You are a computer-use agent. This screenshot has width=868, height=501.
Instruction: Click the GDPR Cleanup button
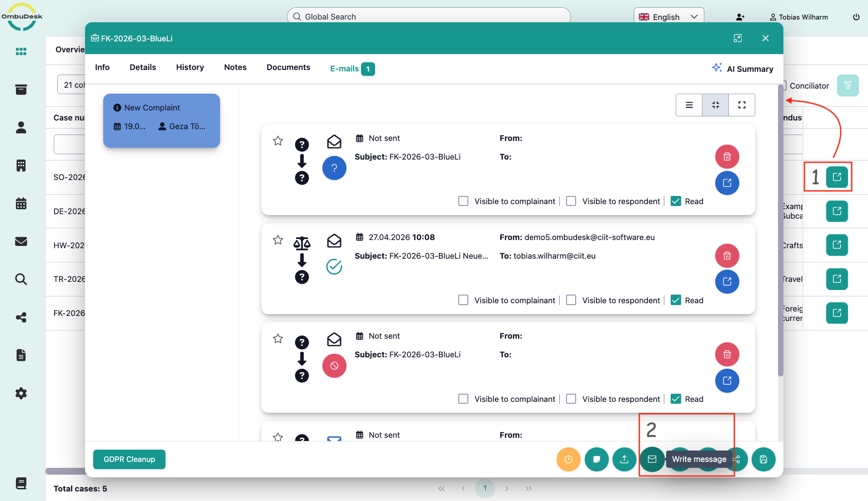[129, 459]
